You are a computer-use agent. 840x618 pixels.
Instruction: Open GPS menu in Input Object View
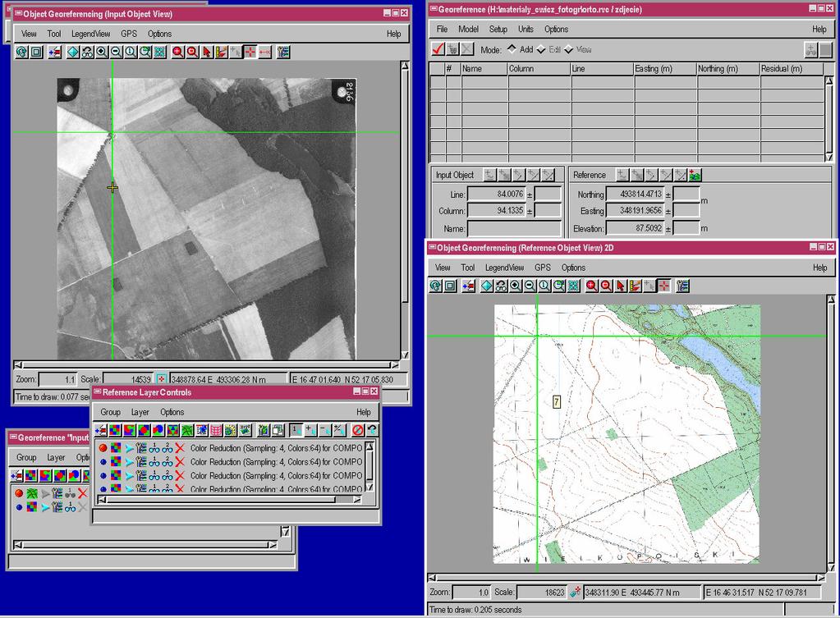tap(129, 34)
